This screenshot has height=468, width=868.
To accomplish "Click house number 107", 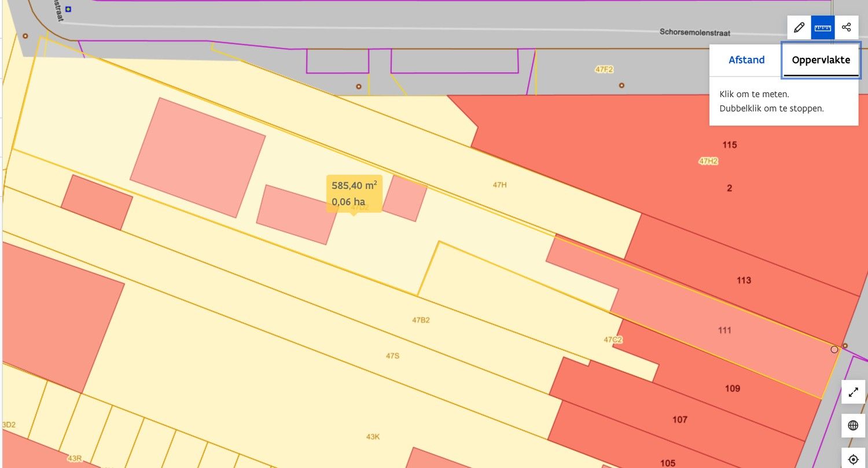I will 680,419.
